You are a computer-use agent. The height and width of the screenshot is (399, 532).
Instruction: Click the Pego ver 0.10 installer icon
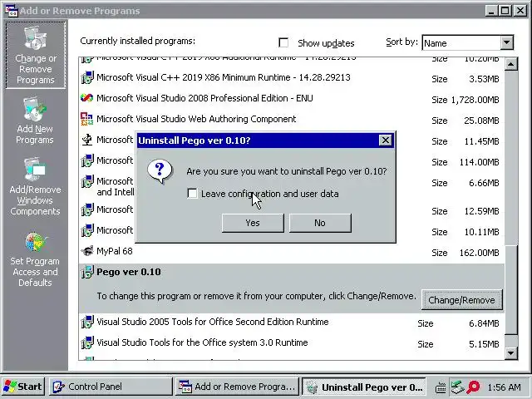[87, 272]
